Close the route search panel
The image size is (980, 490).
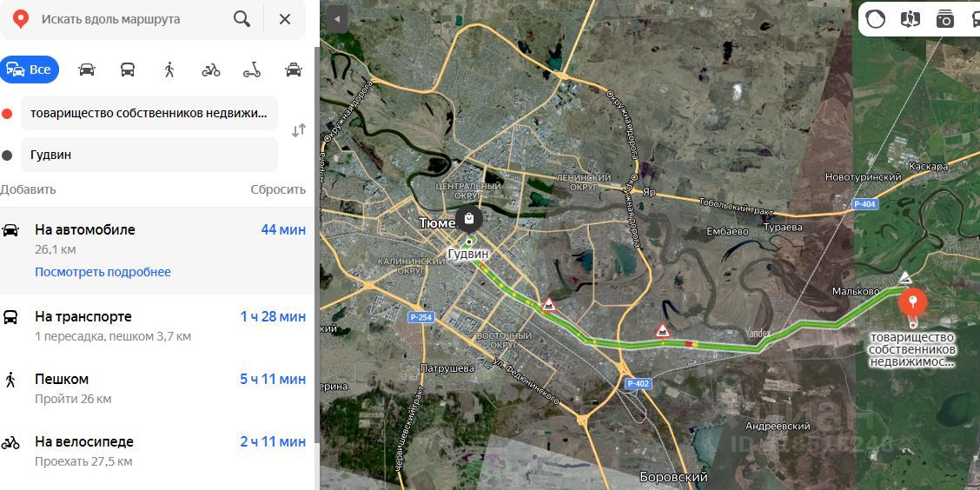[285, 19]
